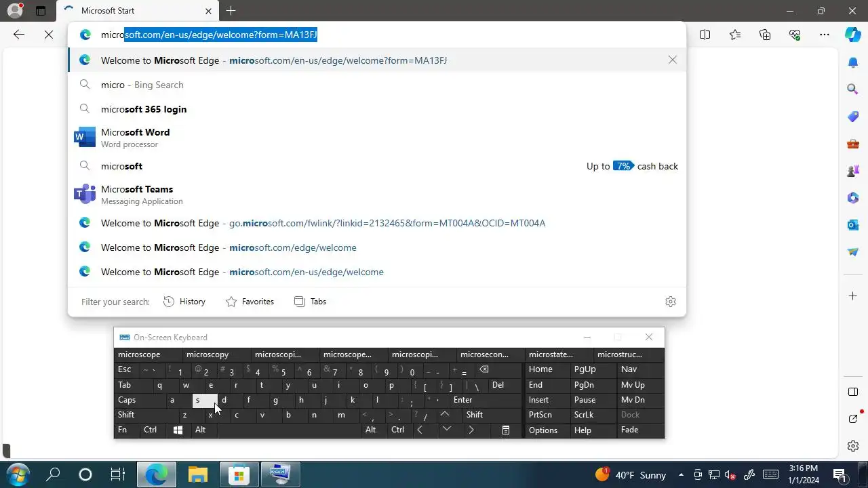The height and width of the screenshot is (488, 868).
Task: Open Microsoft Store from taskbar
Action: (239, 474)
